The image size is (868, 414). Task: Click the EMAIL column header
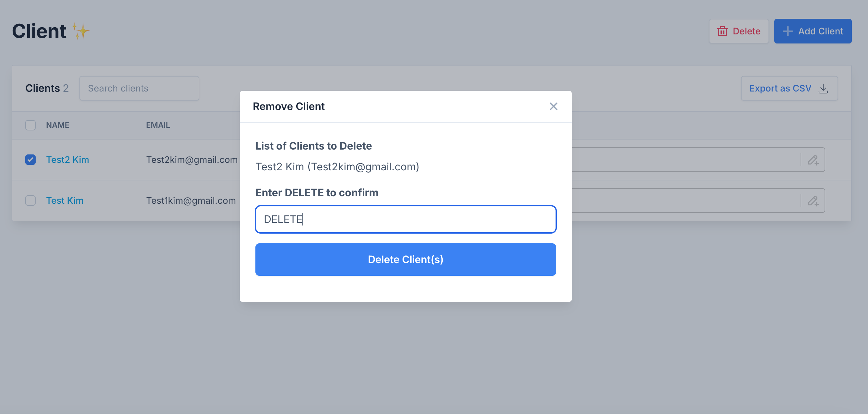[x=158, y=125]
